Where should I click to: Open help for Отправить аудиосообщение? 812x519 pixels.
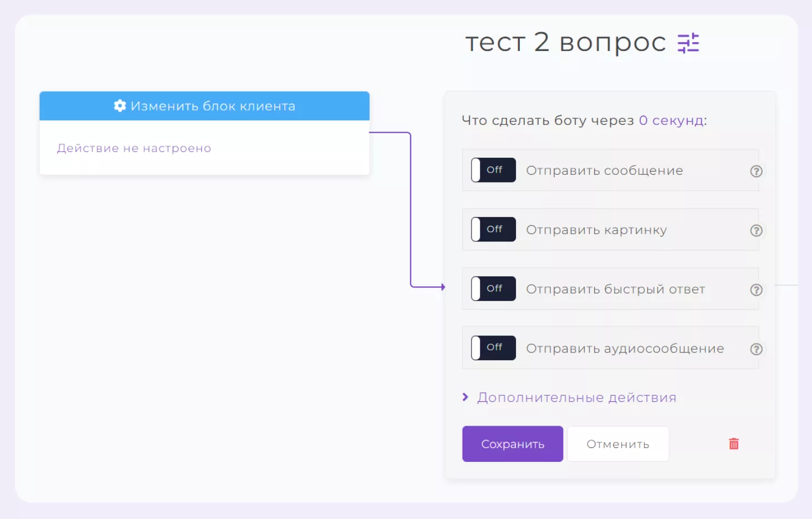[756, 349]
